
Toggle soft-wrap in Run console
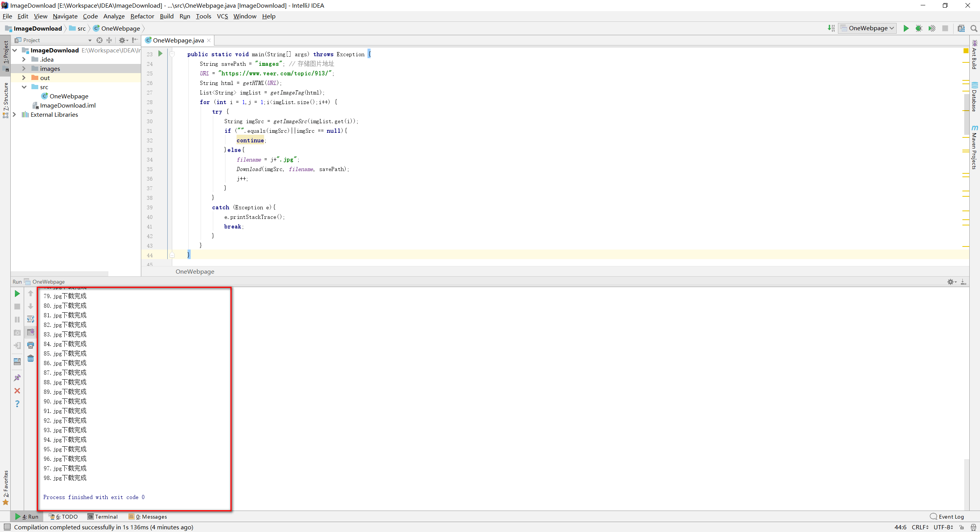point(31,319)
